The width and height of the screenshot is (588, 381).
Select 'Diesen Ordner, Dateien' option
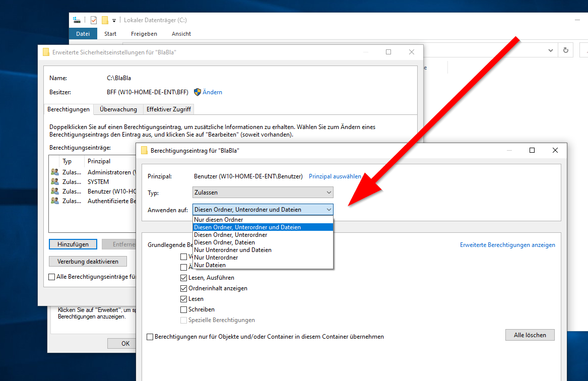263,242
